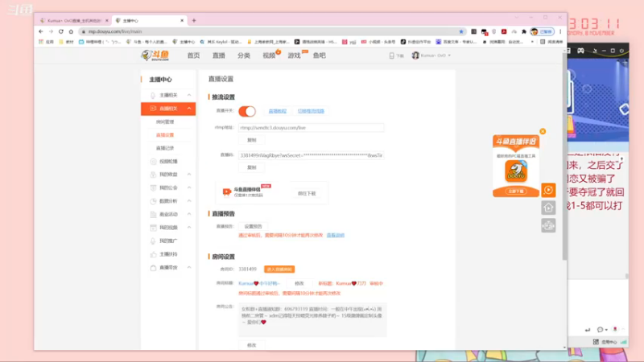Expand the 我的视频 sidebar chevron
The width and height of the screenshot is (644, 362).
click(x=189, y=228)
